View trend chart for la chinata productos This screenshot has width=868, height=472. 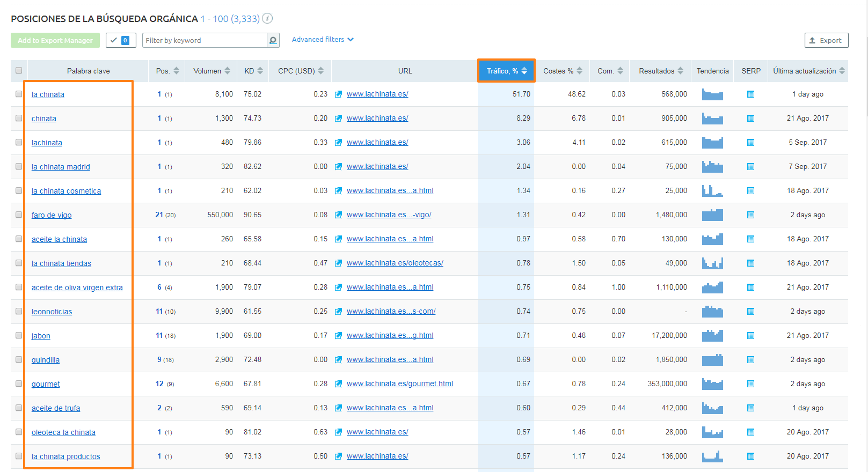[x=712, y=456]
